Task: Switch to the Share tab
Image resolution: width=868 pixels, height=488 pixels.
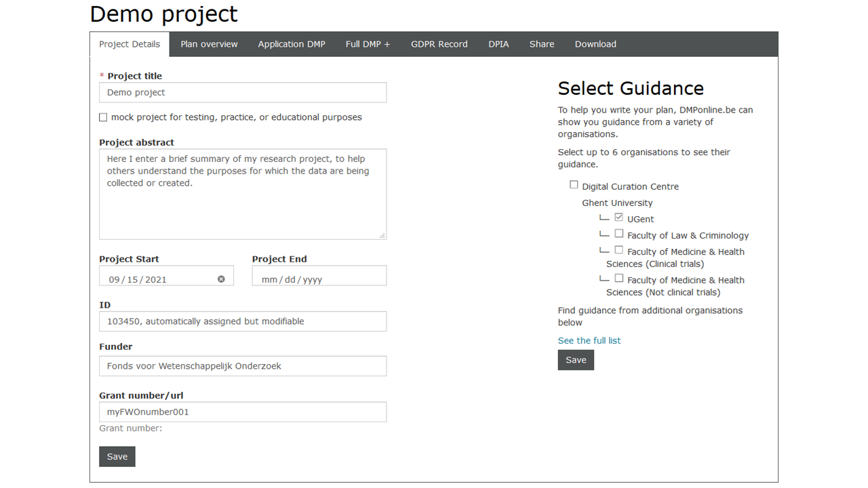Action: click(542, 44)
